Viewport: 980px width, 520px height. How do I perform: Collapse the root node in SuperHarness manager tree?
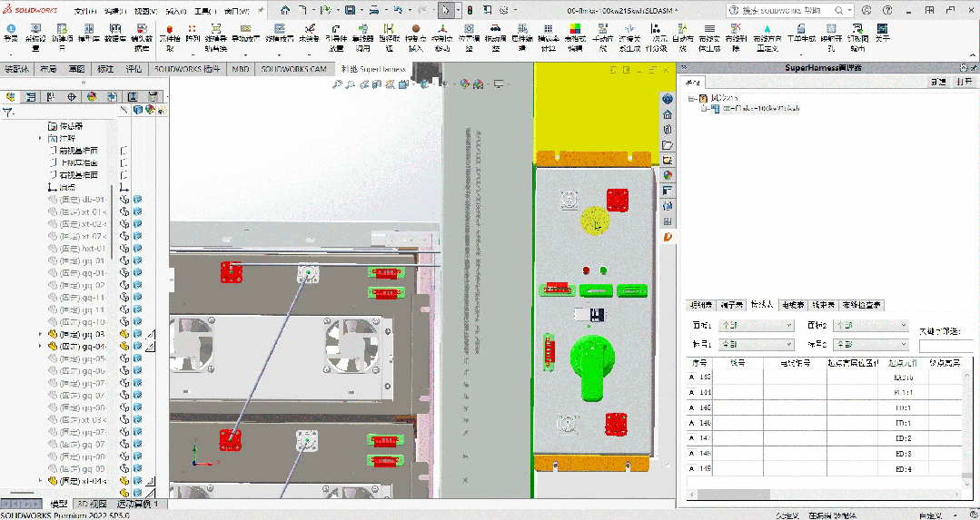click(x=691, y=98)
